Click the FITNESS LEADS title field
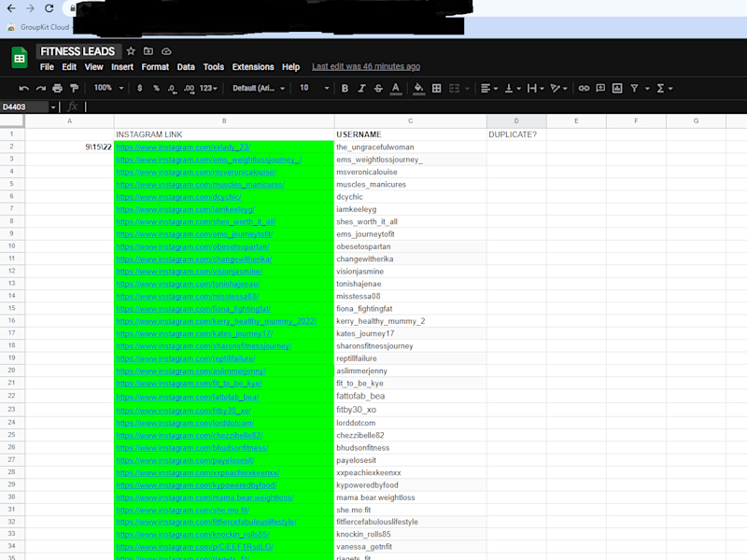 pos(78,51)
